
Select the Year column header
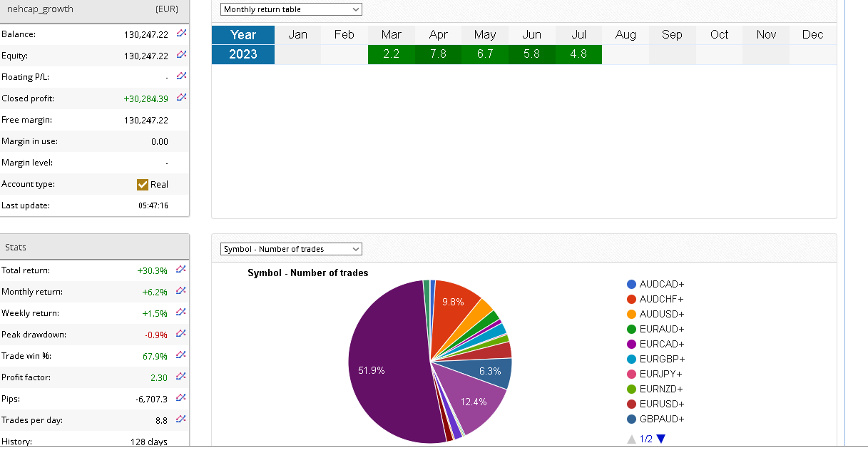243,35
